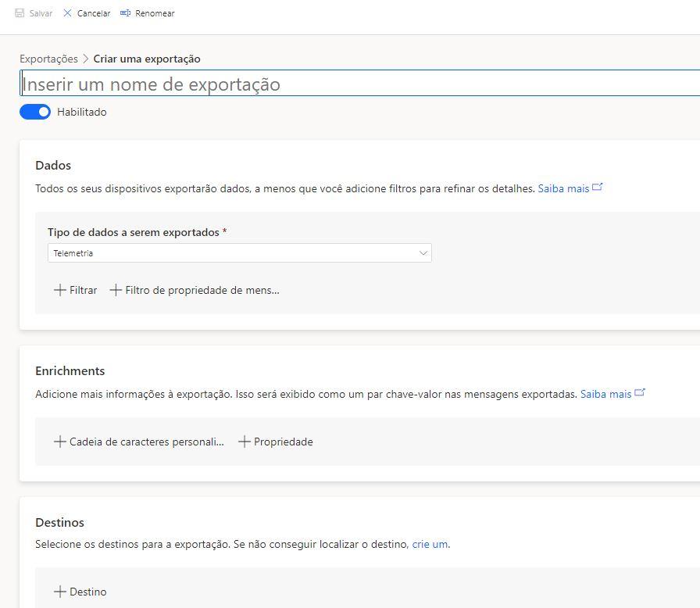The width and height of the screenshot is (700, 608).
Task: Click the plus icon beside Filtrar
Action: pos(59,290)
